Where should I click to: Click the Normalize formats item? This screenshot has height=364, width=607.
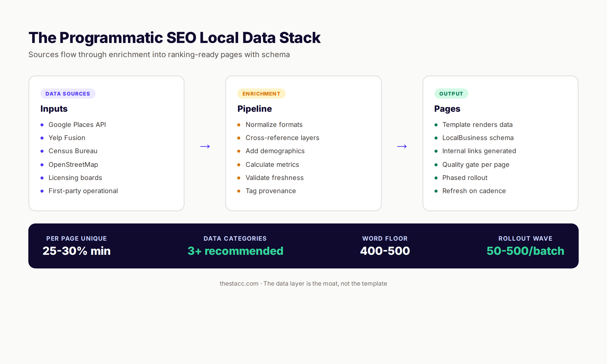(274, 125)
